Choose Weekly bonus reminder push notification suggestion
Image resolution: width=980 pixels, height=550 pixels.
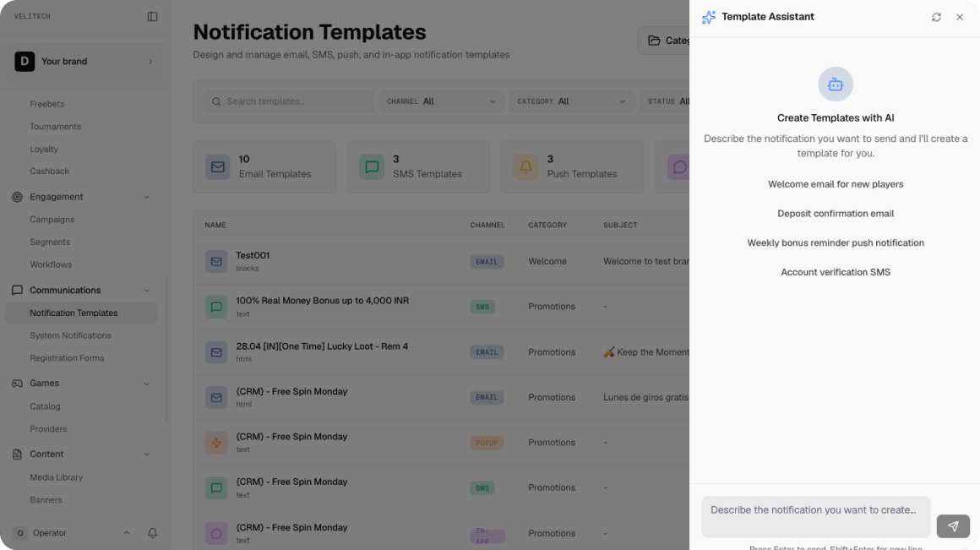click(x=836, y=243)
